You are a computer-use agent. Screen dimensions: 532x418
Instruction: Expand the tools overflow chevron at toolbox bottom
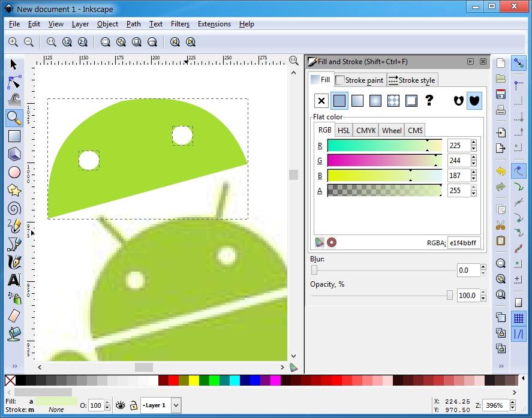coord(14,366)
